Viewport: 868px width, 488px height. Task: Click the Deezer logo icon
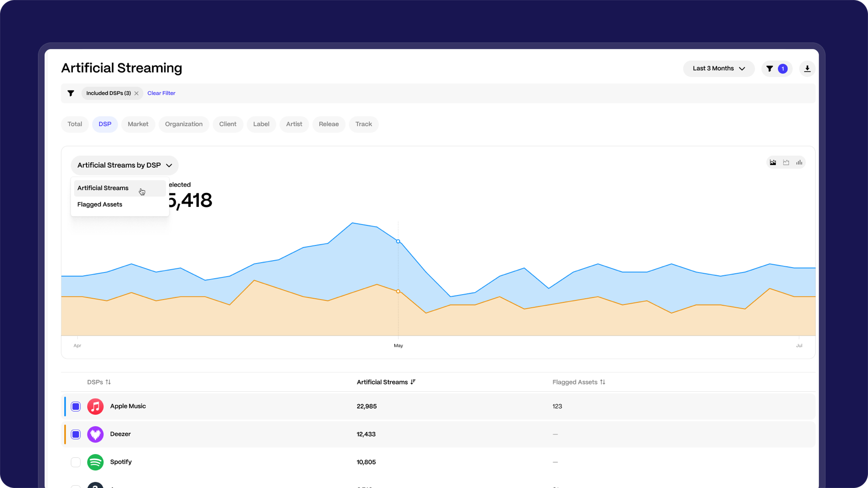pyautogui.click(x=95, y=435)
